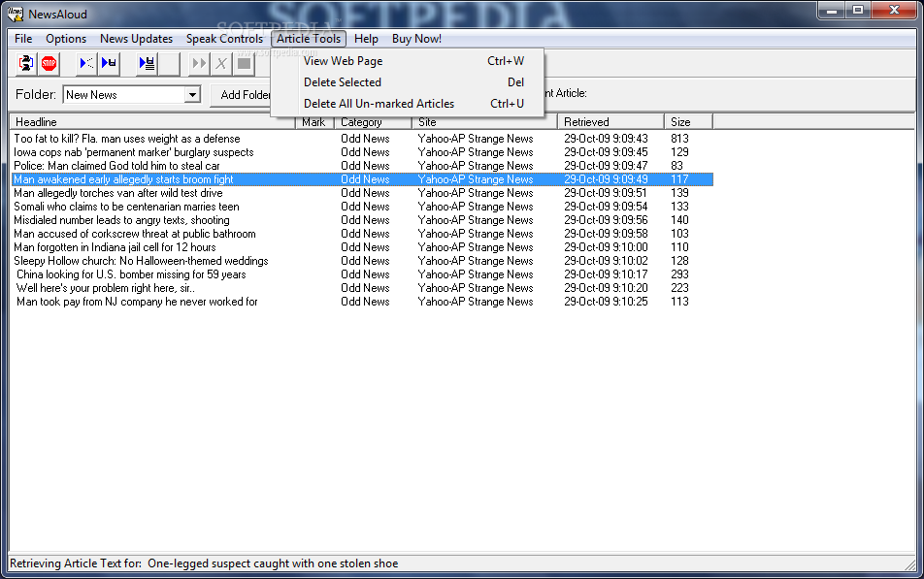Select 'China looking for U.S. bomber' article

[362, 273]
